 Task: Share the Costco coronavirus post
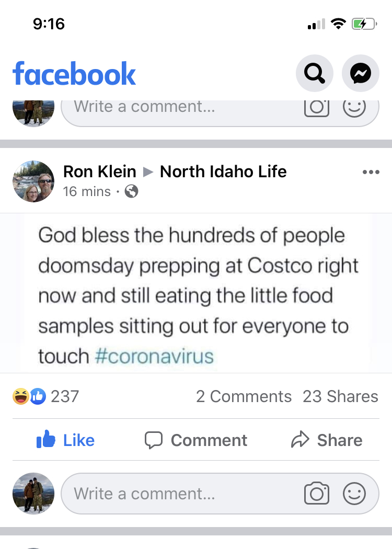click(x=327, y=440)
